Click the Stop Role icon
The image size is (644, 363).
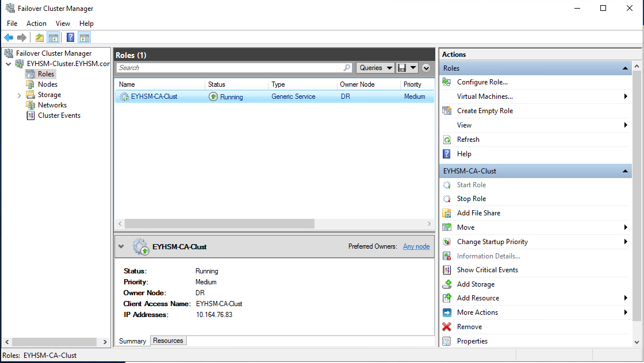point(447,199)
